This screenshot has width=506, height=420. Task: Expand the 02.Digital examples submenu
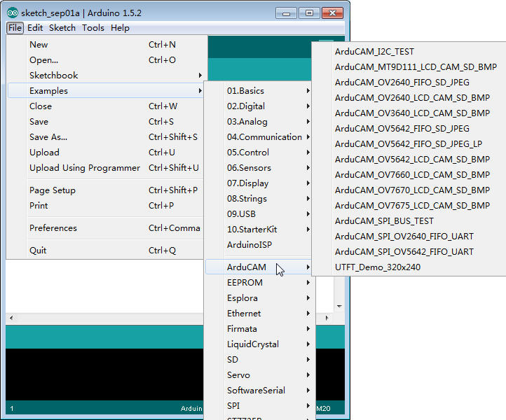pos(259,106)
